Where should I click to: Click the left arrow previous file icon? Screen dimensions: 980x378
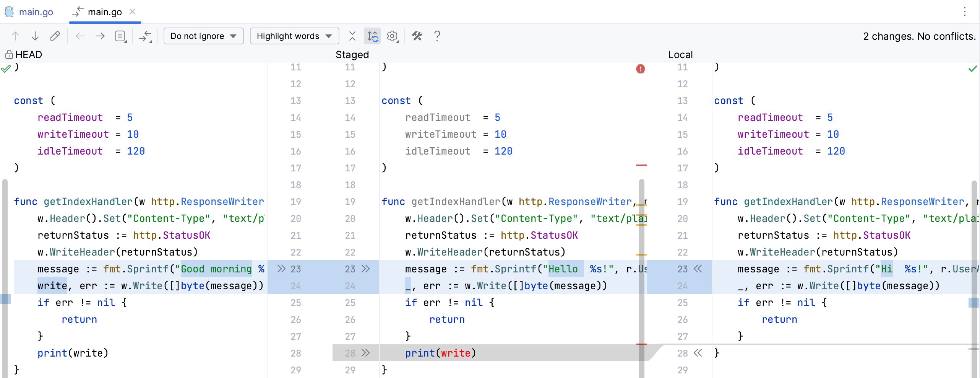pyautogui.click(x=80, y=36)
